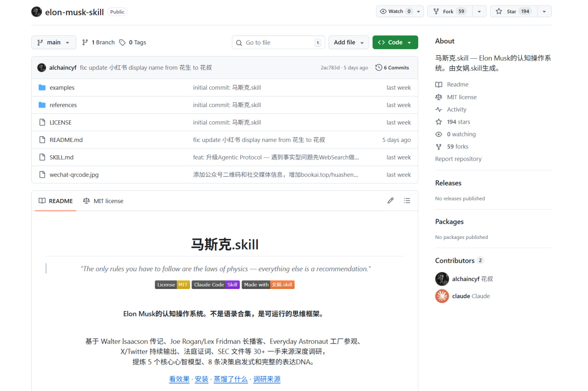Open the green Code dropdown
The height and width of the screenshot is (391, 588).
coord(395,42)
